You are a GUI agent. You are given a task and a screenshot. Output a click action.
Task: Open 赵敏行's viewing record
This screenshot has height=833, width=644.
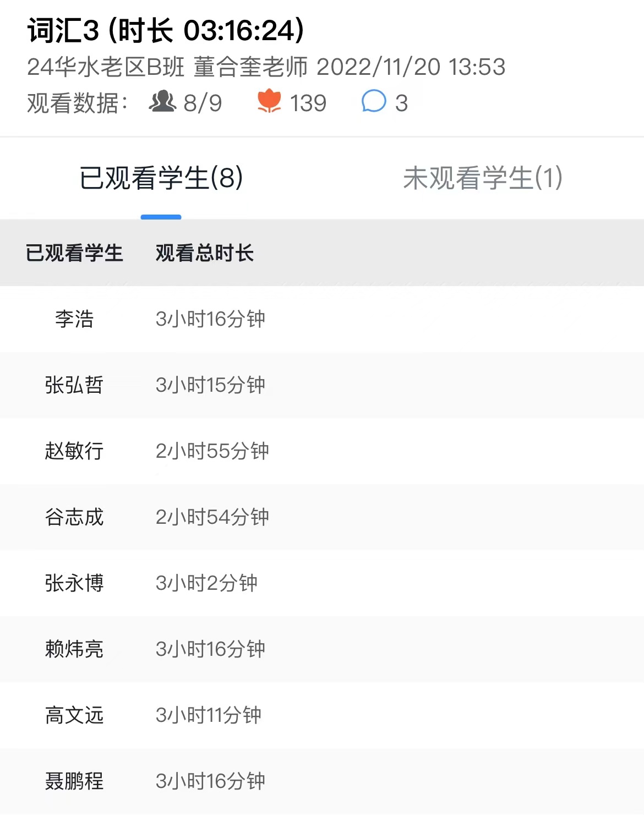click(x=322, y=451)
